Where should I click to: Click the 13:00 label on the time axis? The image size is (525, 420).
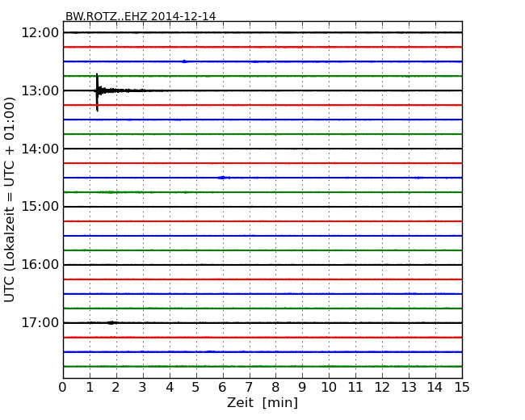pos(40,90)
